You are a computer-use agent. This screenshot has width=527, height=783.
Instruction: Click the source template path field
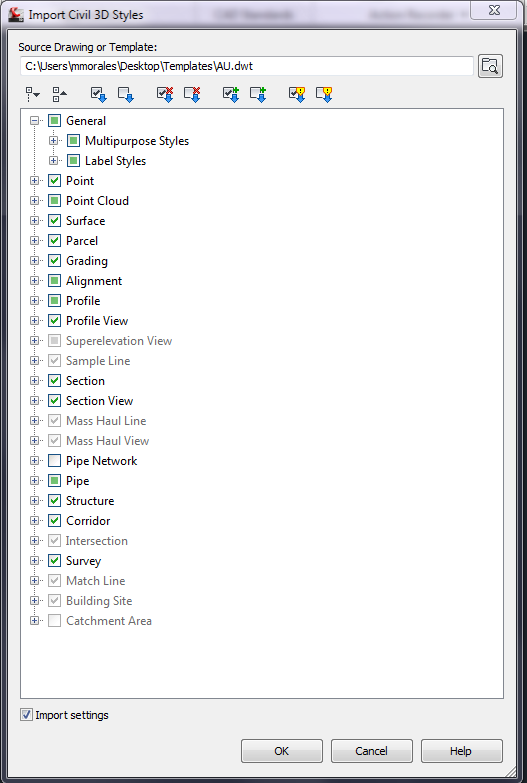click(247, 66)
